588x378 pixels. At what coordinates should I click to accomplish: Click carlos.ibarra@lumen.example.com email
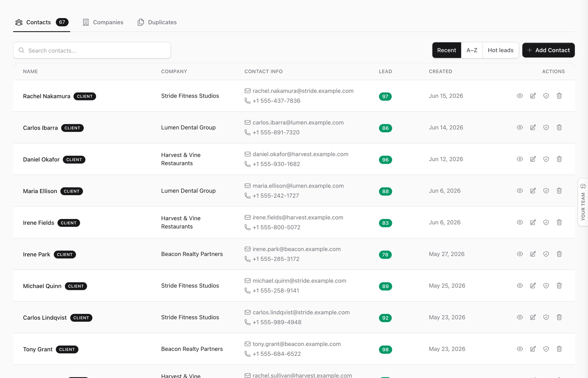pyautogui.click(x=298, y=123)
